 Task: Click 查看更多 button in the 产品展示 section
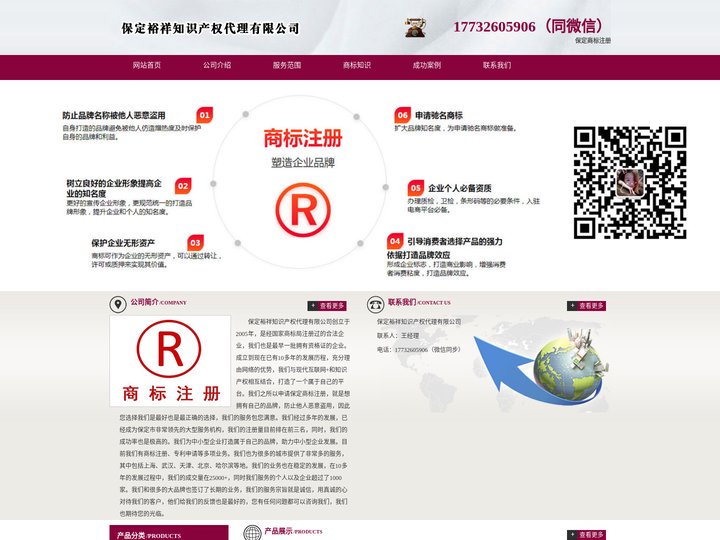(x=586, y=535)
